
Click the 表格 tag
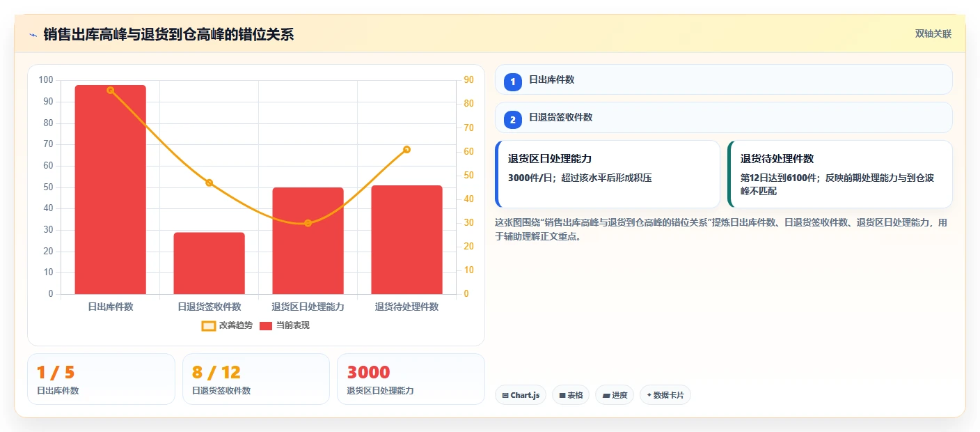point(571,395)
